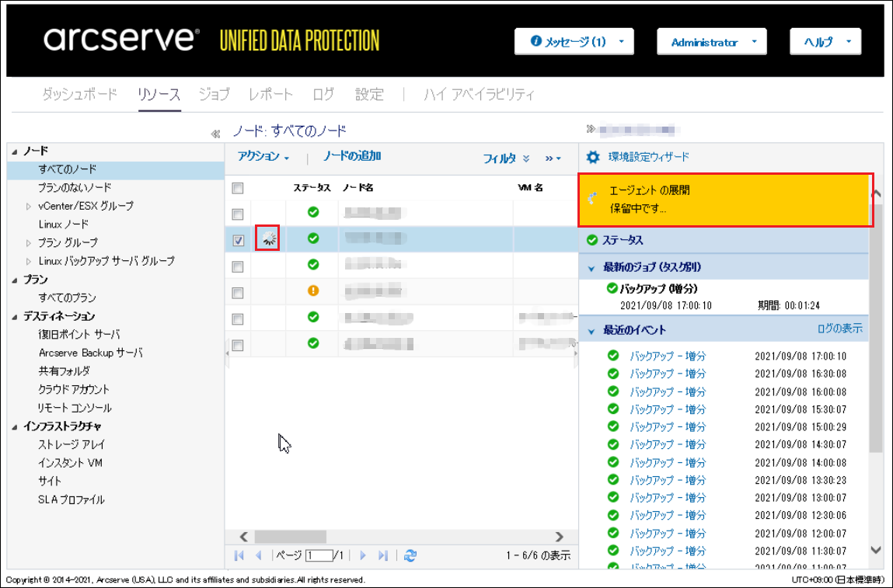Click the orange warning status icon
This screenshot has width=893, height=588.
[313, 291]
